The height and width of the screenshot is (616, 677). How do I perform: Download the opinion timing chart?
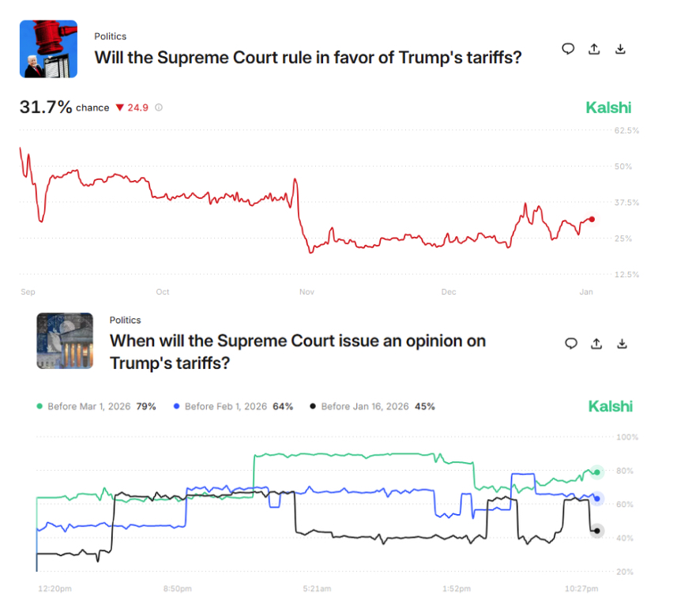622,344
